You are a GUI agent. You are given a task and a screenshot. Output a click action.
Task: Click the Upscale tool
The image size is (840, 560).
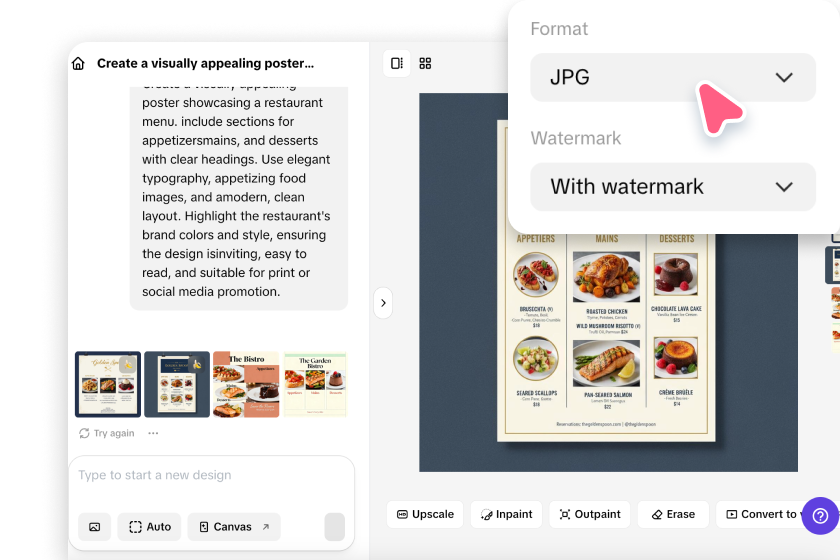coord(425,514)
